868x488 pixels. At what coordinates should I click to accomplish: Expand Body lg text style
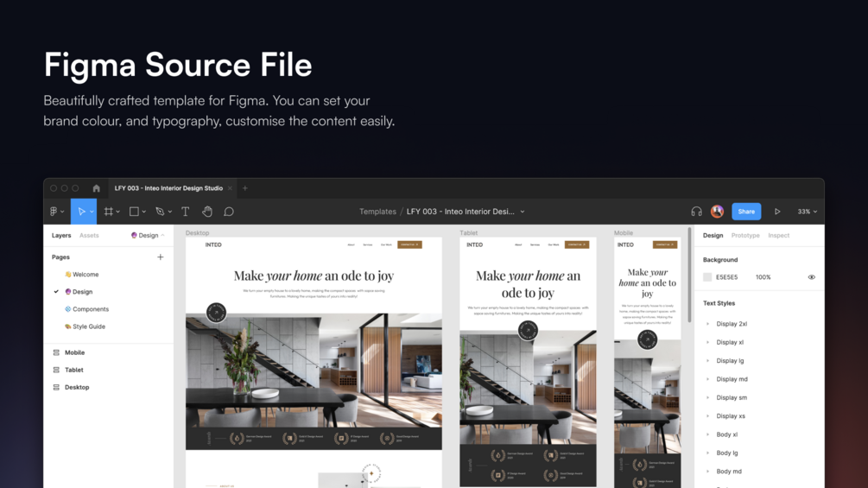click(707, 453)
